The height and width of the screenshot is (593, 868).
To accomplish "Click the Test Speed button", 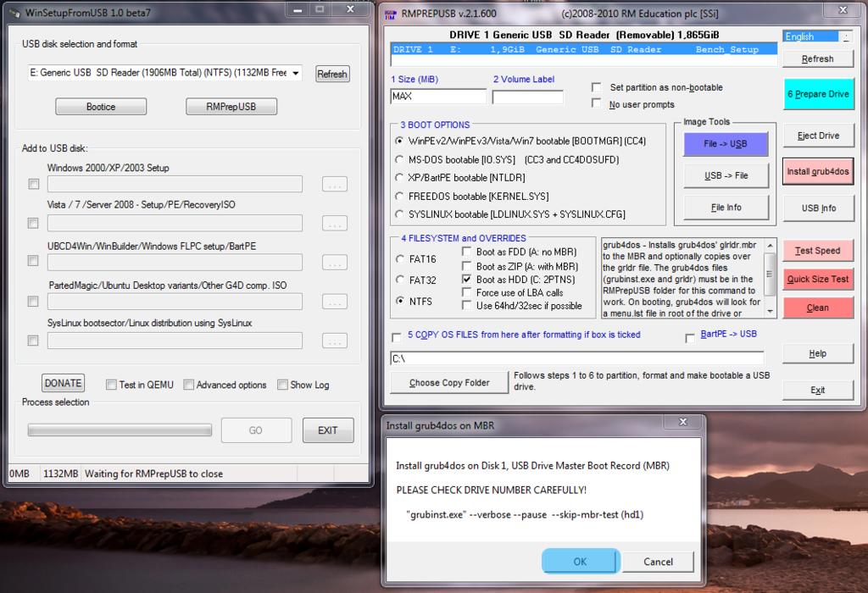I will click(818, 251).
